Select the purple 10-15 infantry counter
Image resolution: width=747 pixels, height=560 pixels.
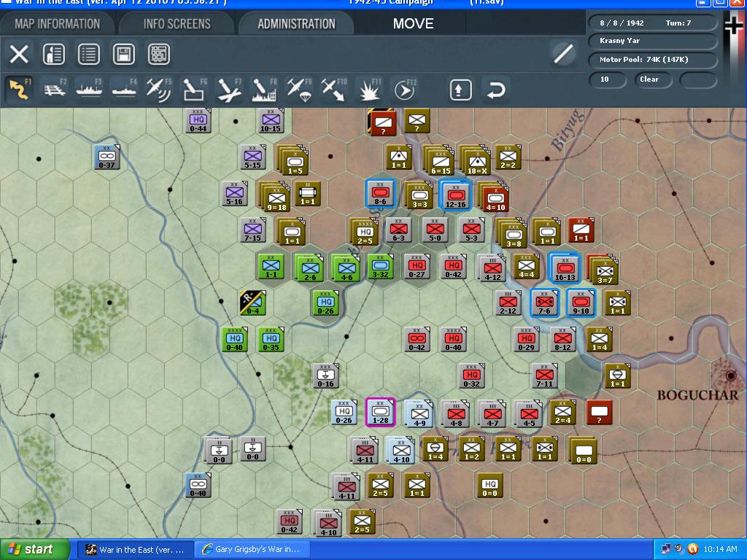click(x=270, y=120)
